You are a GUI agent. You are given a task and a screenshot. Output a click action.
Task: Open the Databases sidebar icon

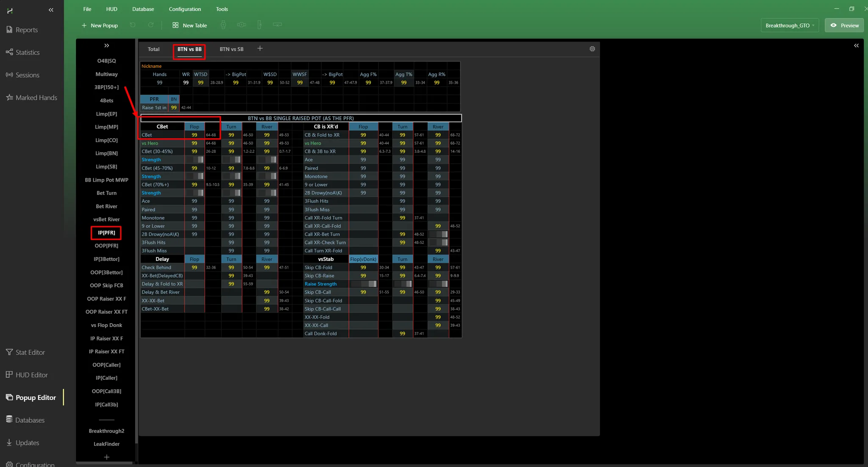tap(9, 419)
